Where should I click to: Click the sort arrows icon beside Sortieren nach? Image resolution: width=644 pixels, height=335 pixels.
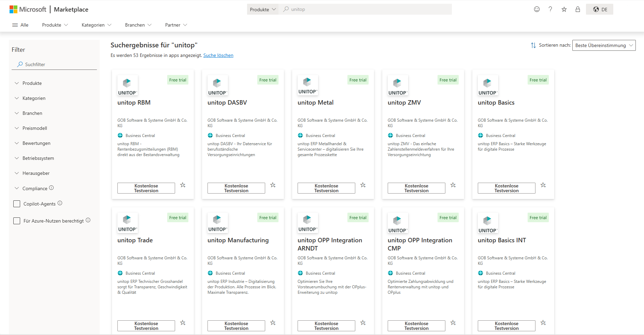533,45
